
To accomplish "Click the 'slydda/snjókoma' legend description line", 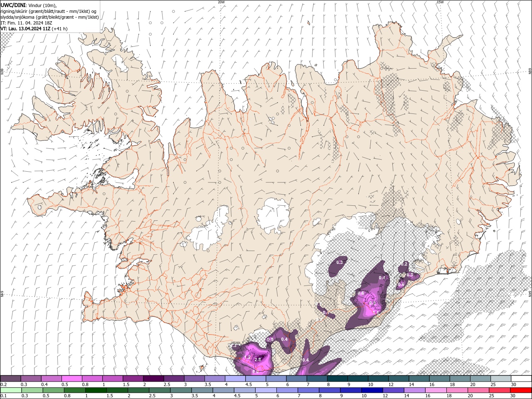I will [x=50, y=17].
